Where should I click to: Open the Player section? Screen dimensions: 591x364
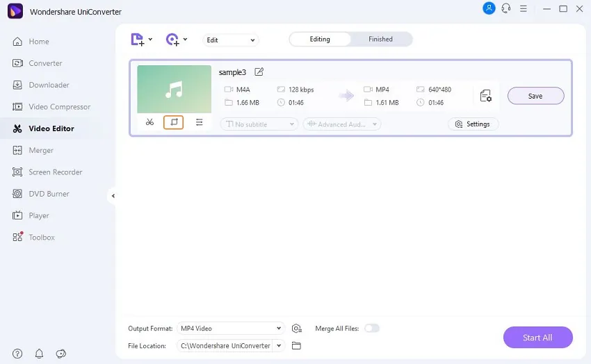pyautogui.click(x=31, y=215)
